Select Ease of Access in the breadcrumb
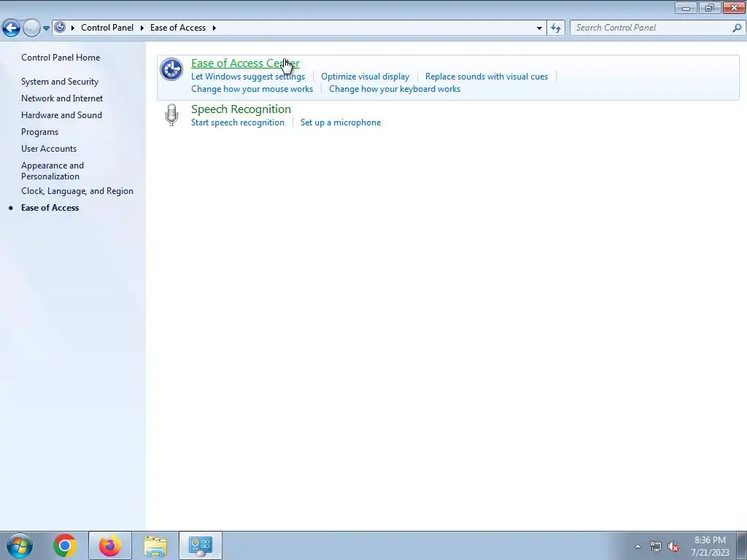The image size is (747, 560). pos(178,28)
